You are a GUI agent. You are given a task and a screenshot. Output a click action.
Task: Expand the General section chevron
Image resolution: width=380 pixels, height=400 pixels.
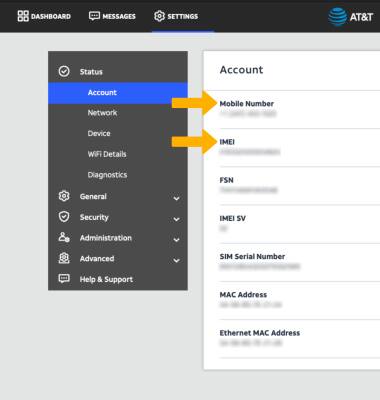pyautogui.click(x=177, y=198)
